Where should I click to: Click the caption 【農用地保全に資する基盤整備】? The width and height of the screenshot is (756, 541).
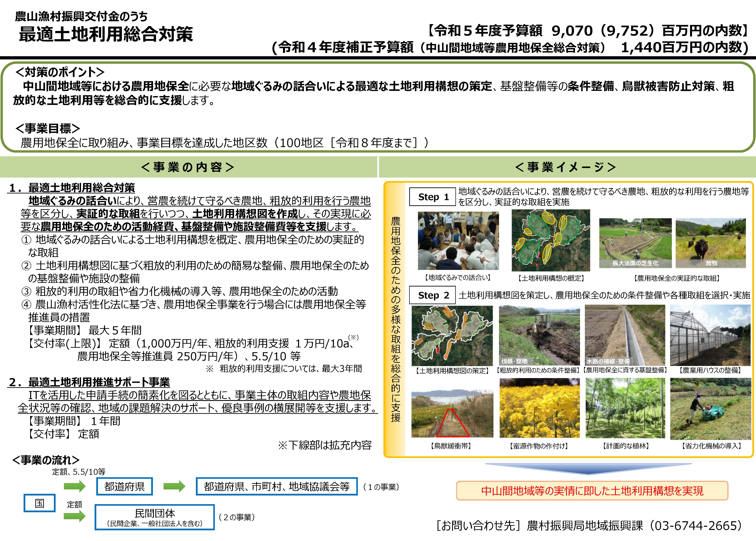point(625,370)
